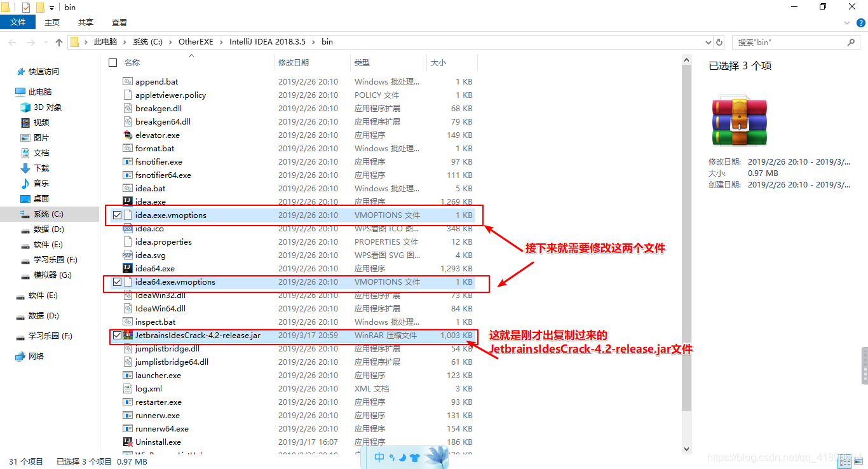The width and height of the screenshot is (868, 469).
Task: Click the runnerw64.exe file name
Action: coord(162,428)
